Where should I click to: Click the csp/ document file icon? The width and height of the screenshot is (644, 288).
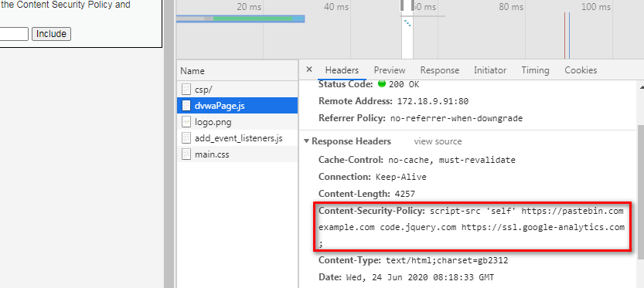pos(186,90)
